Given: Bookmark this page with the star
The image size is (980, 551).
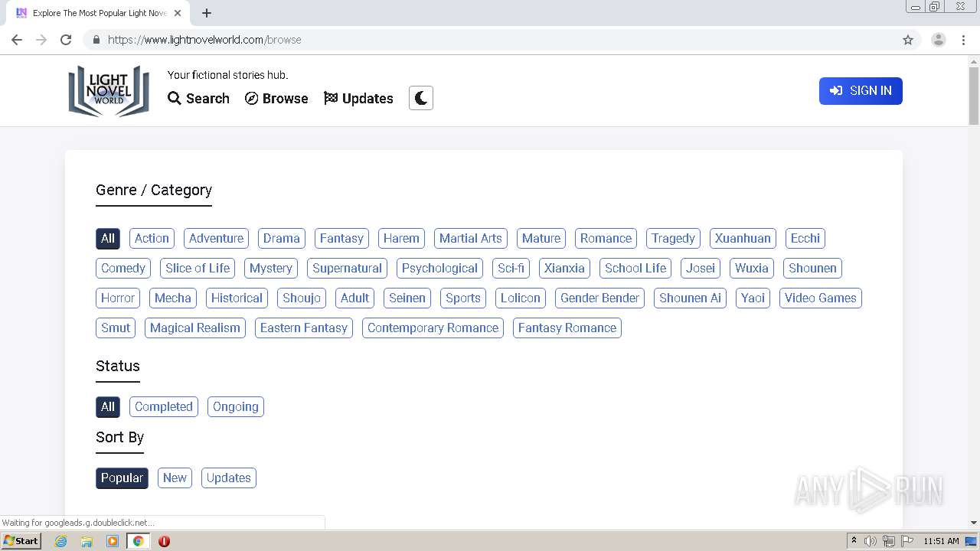Looking at the screenshot, I should [x=908, y=40].
